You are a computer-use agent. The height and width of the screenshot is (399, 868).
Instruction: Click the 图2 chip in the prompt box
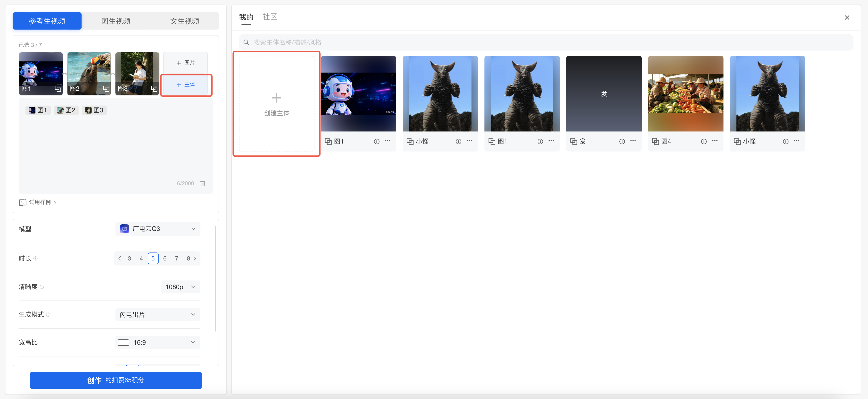(66, 110)
